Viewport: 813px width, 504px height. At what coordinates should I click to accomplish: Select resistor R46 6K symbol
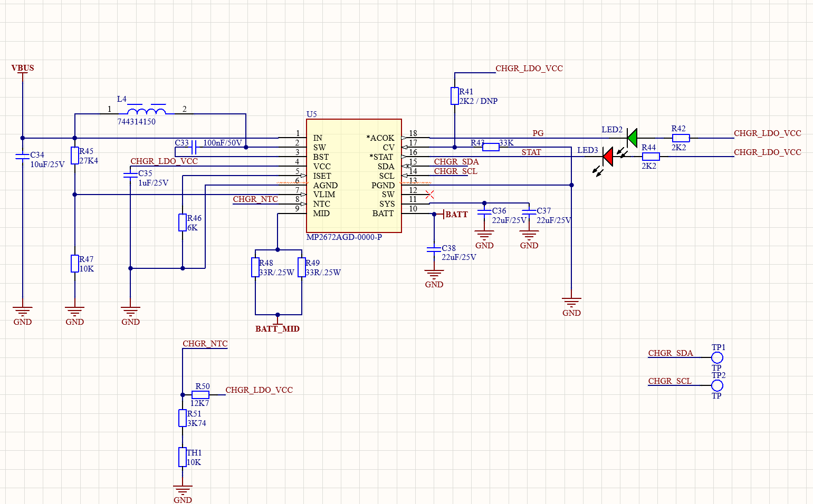coord(182,222)
